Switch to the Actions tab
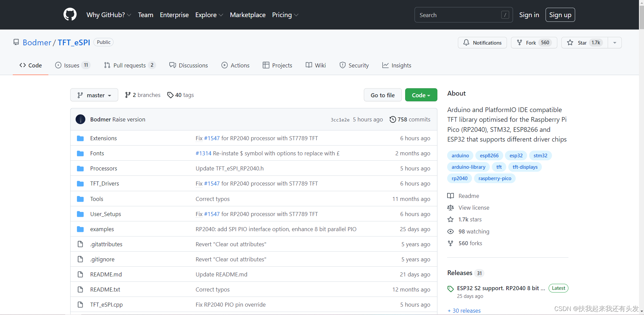This screenshot has height=315, width=644. pos(235,65)
